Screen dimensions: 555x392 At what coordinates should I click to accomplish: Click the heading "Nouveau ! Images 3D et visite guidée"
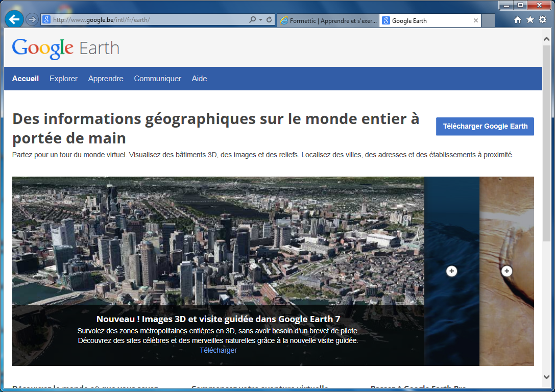point(218,319)
